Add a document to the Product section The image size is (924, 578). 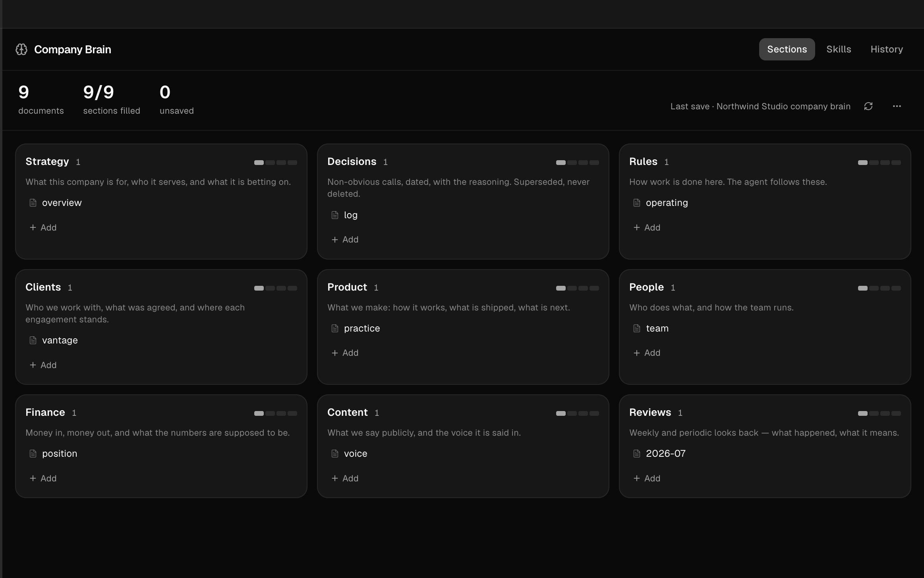345,353
